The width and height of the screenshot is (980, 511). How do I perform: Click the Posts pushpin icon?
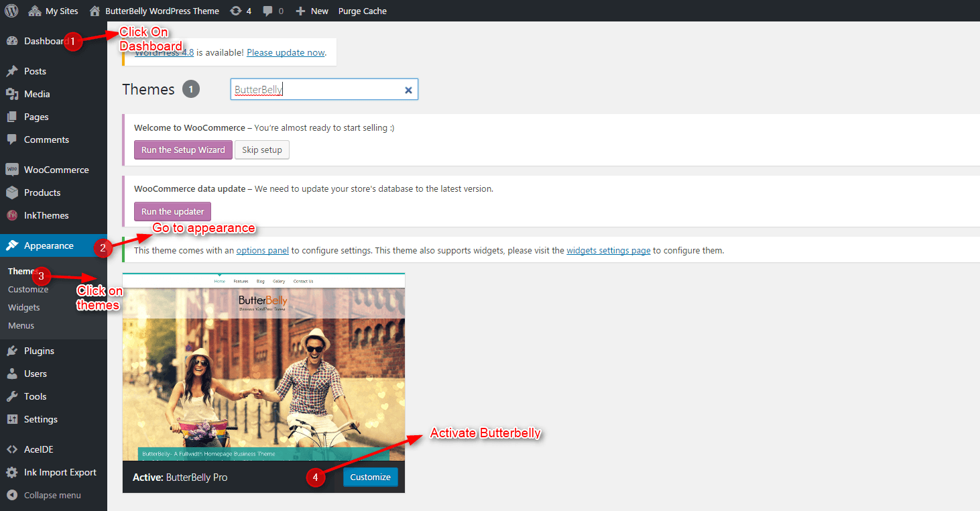click(12, 71)
